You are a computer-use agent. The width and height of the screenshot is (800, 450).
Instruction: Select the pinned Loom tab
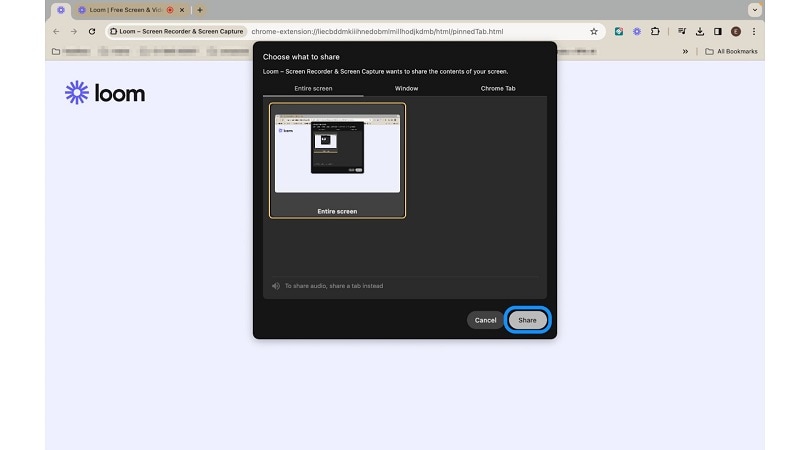pos(61,10)
